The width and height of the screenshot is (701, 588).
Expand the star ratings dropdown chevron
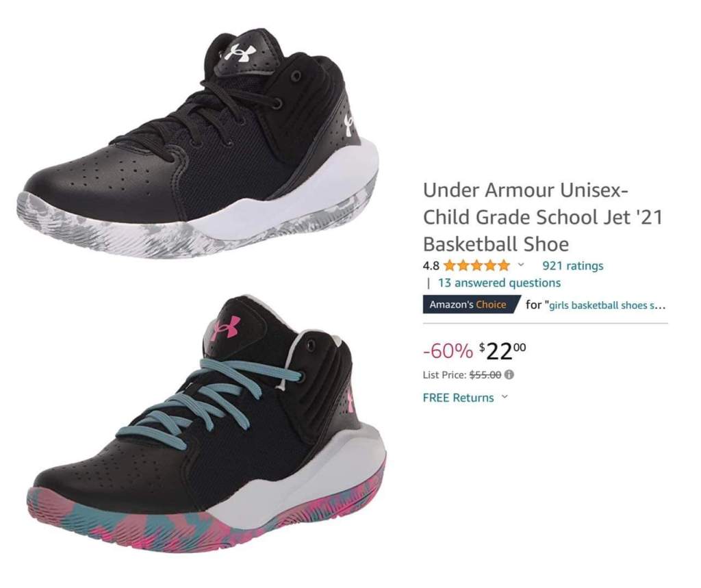(521, 265)
